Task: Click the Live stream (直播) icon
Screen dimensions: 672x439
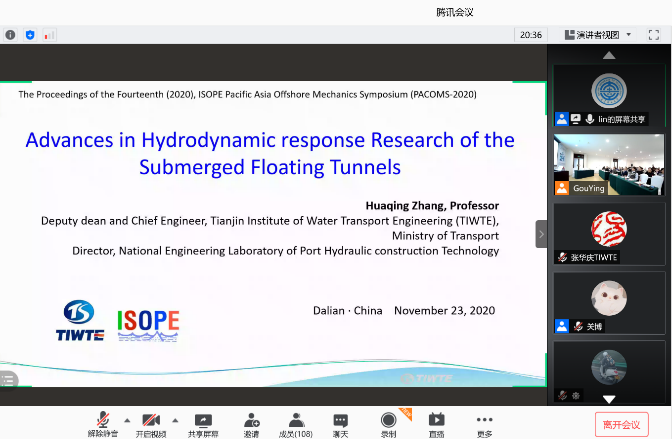Action: point(436,422)
